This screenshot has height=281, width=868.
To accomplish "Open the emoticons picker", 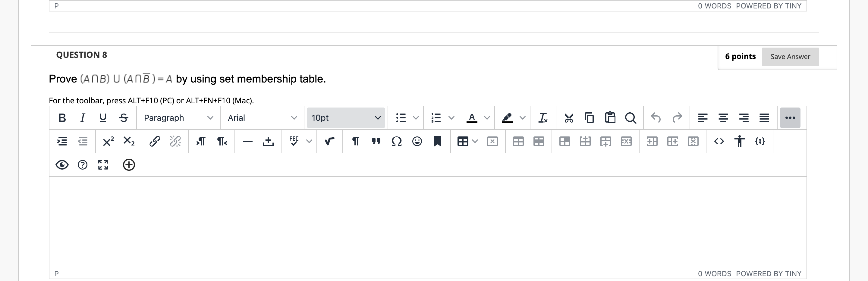I will tap(417, 141).
